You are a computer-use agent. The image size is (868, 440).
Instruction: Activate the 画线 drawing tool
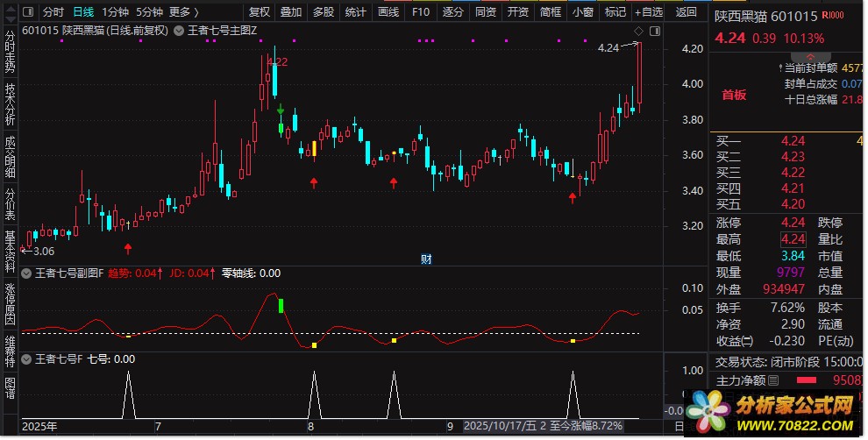[x=388, y=11]
